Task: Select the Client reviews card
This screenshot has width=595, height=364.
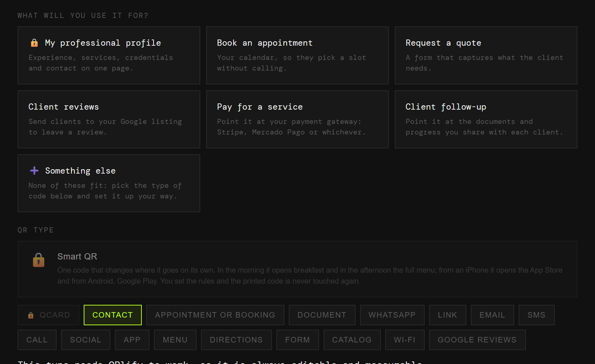Action: [109, 119]
